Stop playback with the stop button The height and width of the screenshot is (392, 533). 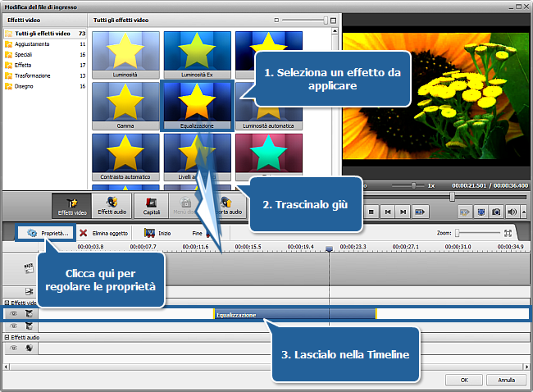tap(371, 212)
